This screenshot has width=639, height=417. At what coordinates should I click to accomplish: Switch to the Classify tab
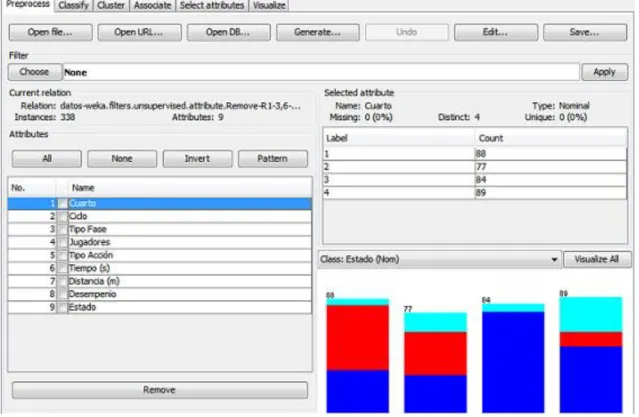coord(74,6)
